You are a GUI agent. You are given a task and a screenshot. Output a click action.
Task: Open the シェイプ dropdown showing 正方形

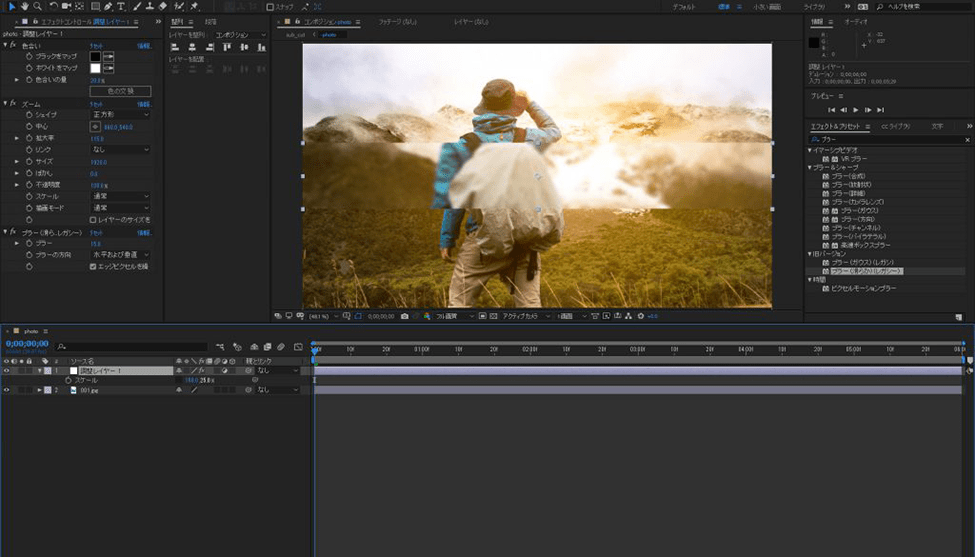point(121,115)
